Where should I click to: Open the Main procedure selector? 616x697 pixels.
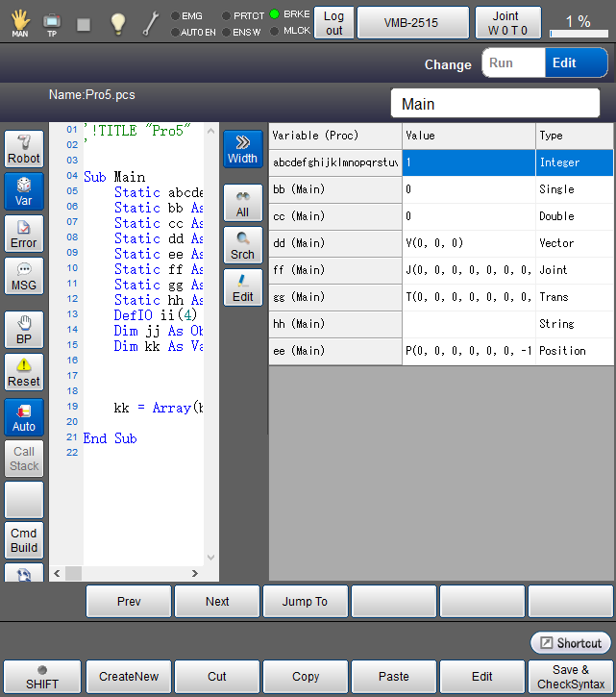[499, 104]
